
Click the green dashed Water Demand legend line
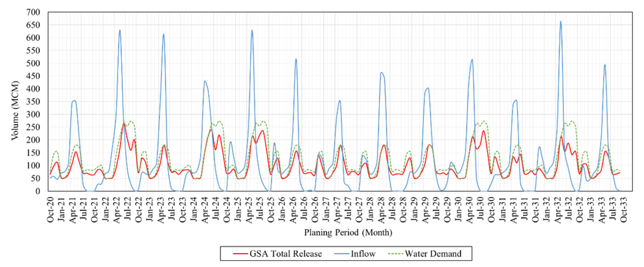click(396, 254)
